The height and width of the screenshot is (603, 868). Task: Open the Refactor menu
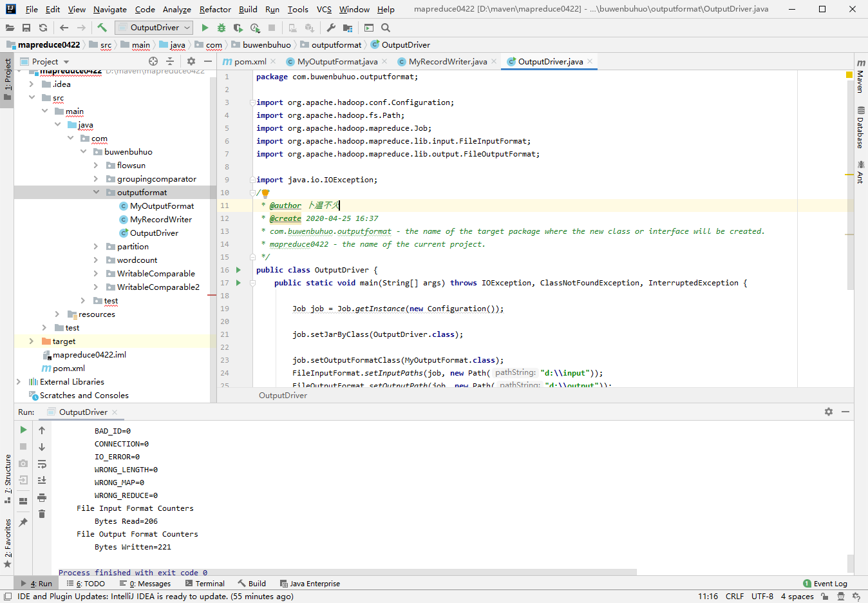(x=215, y=9)
